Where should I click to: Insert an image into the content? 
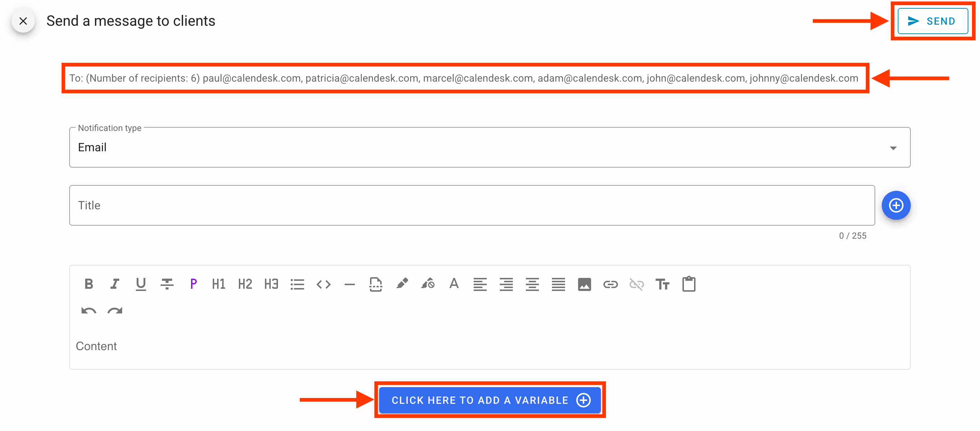coord(585,284)
